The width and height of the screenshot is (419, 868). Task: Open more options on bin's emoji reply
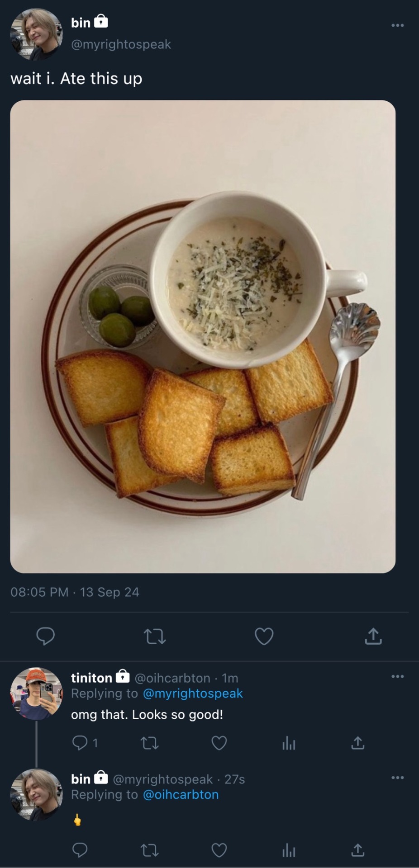tap(397, 778)
